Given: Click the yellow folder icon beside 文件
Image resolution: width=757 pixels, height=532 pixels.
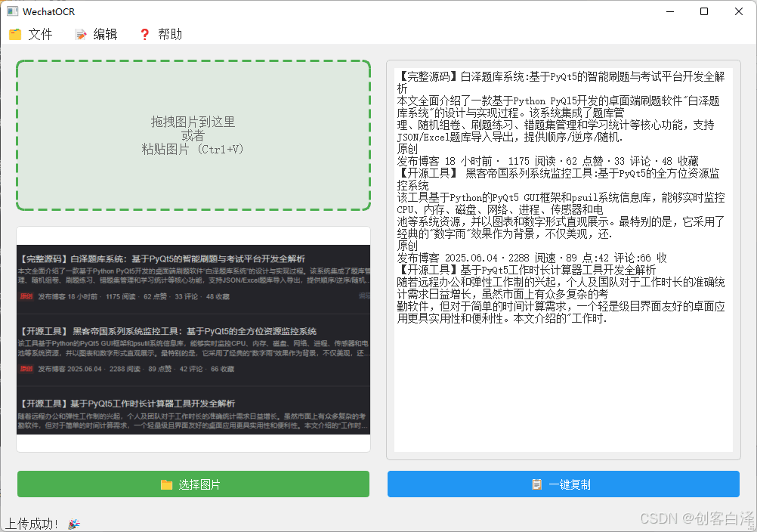Looking at the screenshot, I should click(15, 34).
